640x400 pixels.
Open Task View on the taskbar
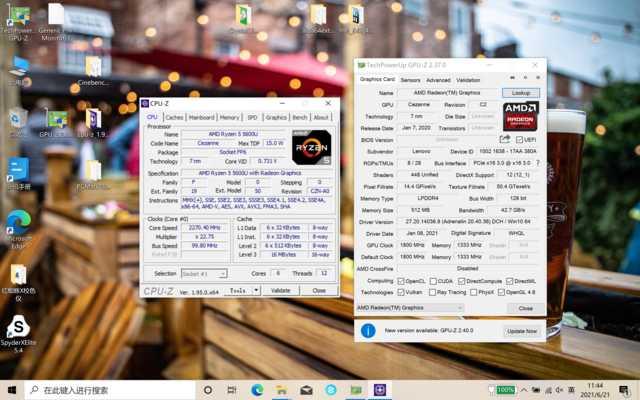[x=231, y=390]
